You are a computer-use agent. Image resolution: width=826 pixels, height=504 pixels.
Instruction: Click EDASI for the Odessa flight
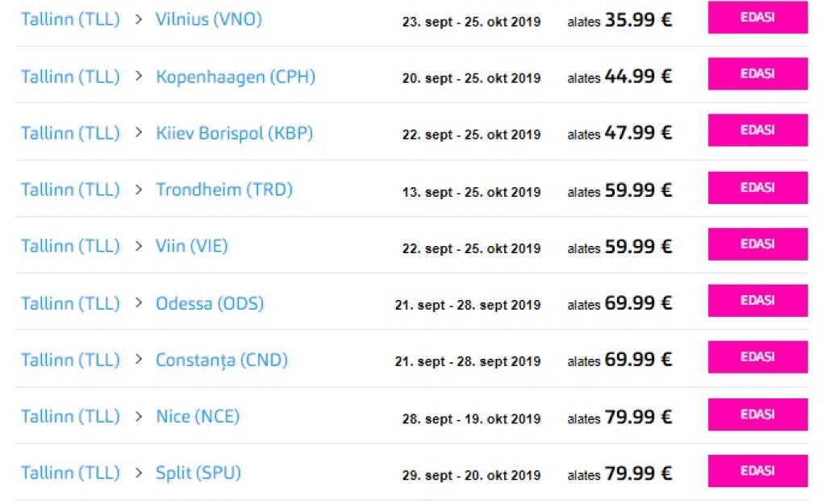pos(757,301)
